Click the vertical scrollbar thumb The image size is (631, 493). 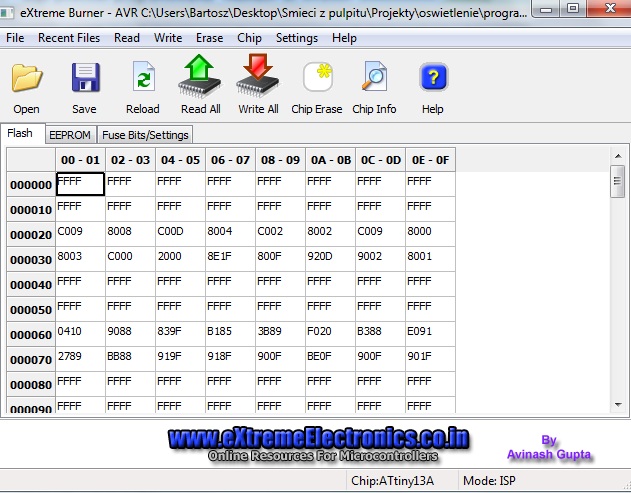click(617, 181)
